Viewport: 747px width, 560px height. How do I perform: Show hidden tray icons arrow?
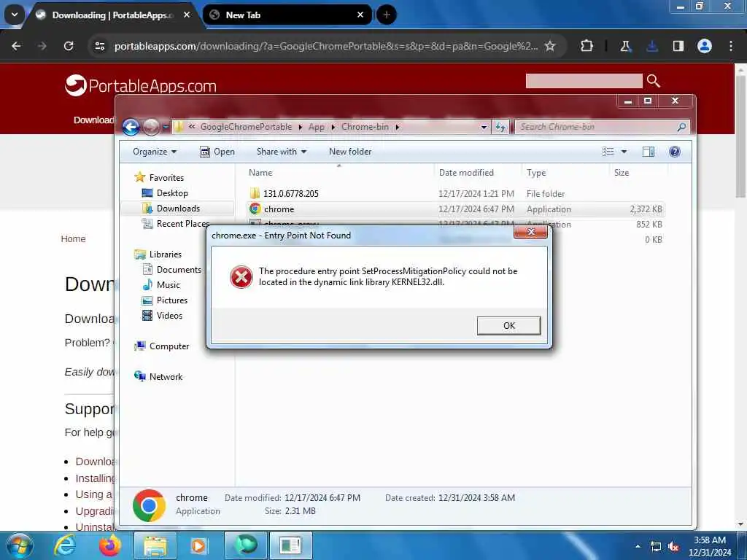pos(638,546)
